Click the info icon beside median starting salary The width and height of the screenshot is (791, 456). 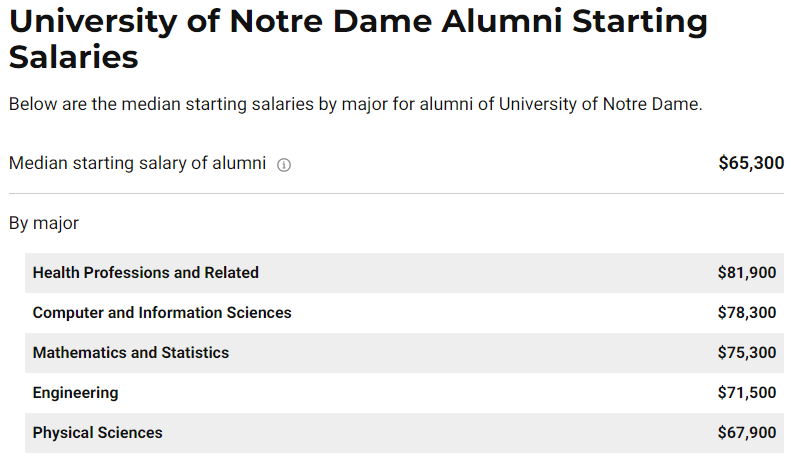(284, 165)
